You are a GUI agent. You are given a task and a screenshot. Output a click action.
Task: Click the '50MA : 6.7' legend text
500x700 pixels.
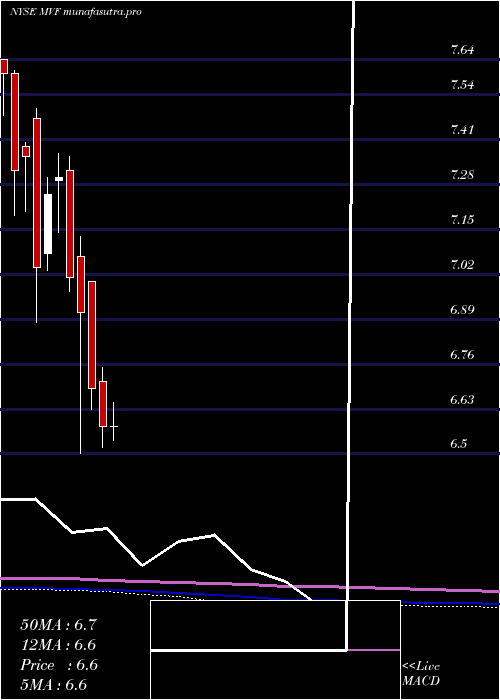pos(58,625)
